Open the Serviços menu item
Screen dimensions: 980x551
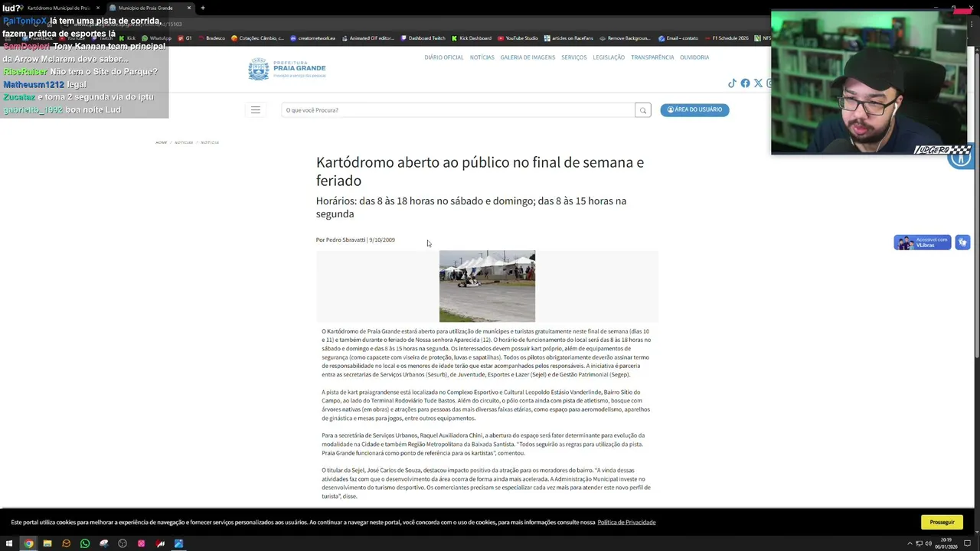pyautogui.click(x=573, y=57)
